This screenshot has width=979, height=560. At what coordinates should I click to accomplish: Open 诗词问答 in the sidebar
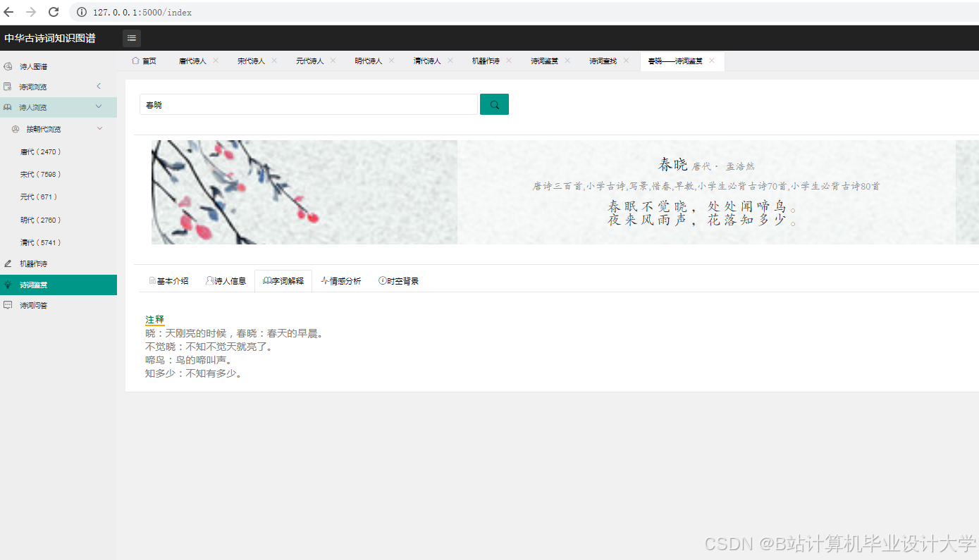[x=34, y=304]
